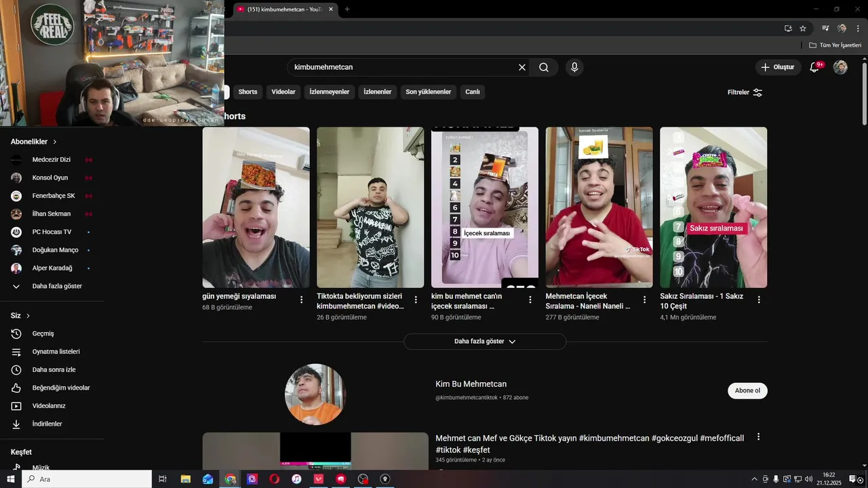The image size is (868, 488).
Task: Open the Kim Bu Mehmetcan channel avatar
Action: [x=315, y=394]
